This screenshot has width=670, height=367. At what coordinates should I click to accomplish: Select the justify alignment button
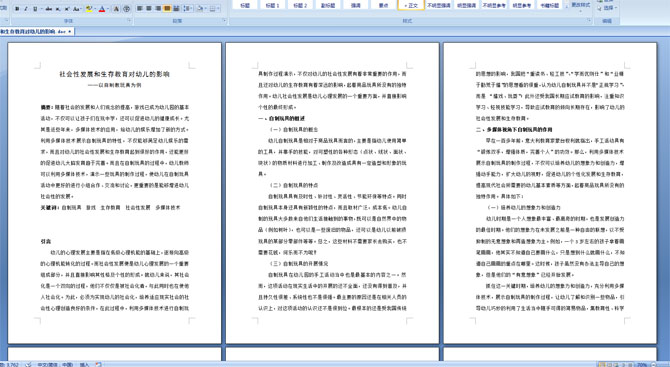tap(167, 8)
